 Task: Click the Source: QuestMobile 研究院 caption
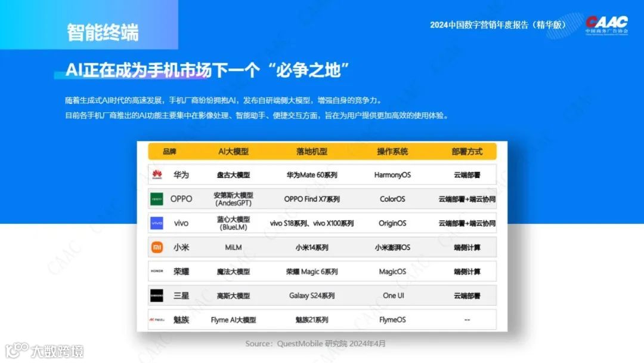click(315, 344)
